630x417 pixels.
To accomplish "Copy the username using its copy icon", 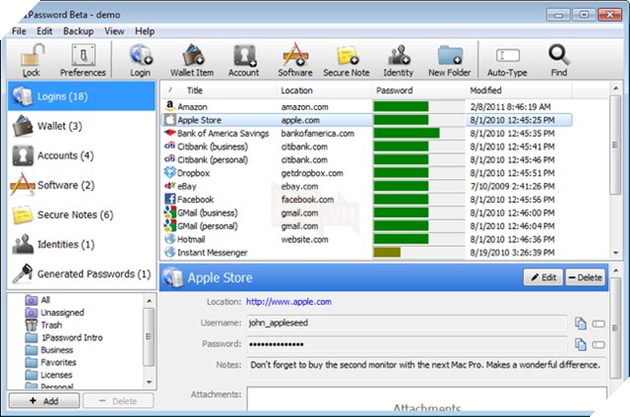I will point(579,323).
